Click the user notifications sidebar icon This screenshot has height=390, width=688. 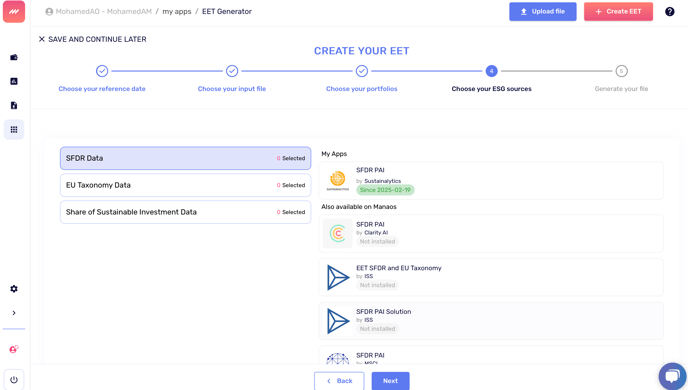pos(14,350)
